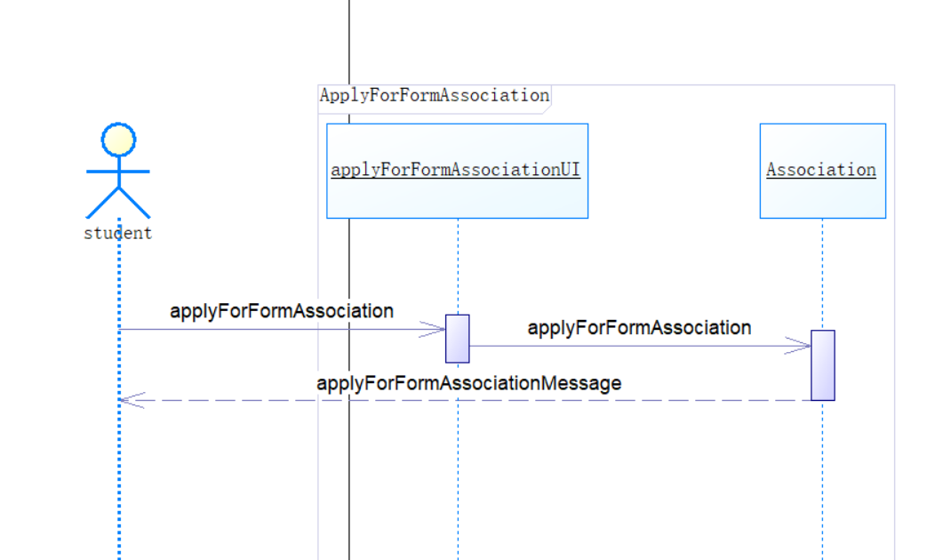Image resolution: width=951 pixels, height=560 pixels.
Task: Click arrowhead entering the applyForFormAssociationUI activation bar
Action: point(435,330)
